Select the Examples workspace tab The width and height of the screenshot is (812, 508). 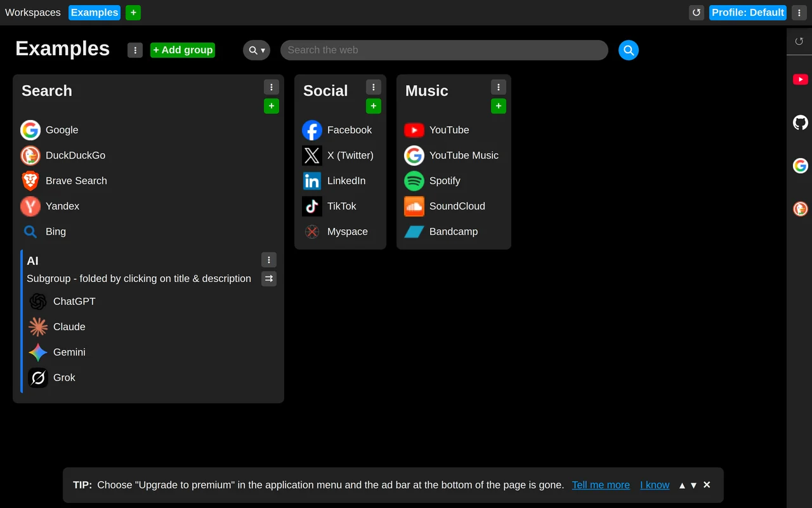click(x=95, y=13)
